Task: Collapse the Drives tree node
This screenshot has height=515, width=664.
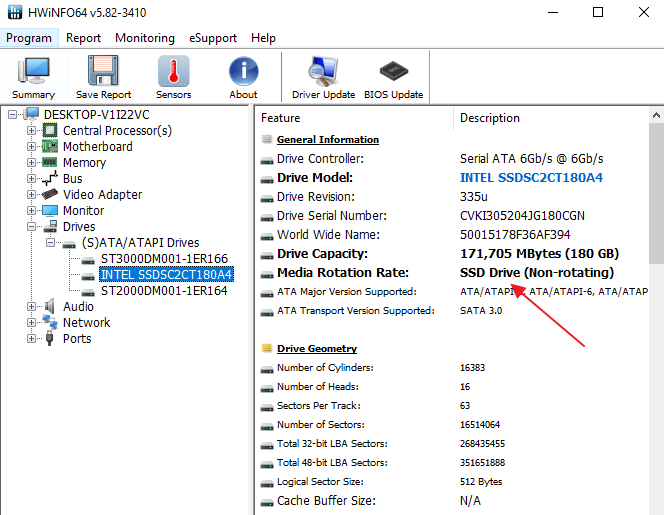Action: 31,226
